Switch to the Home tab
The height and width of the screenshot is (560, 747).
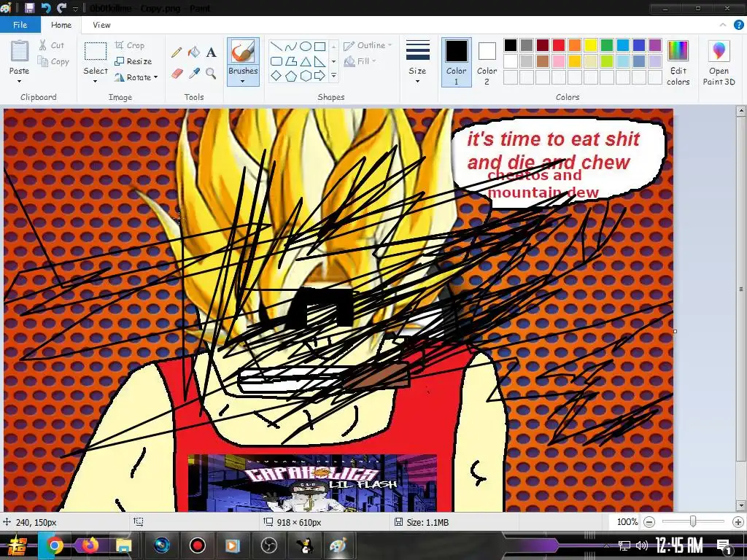tap(61, 25)
